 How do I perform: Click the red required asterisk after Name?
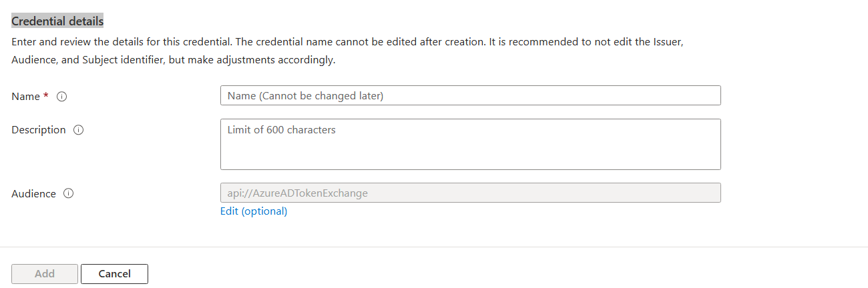(45, 96)
